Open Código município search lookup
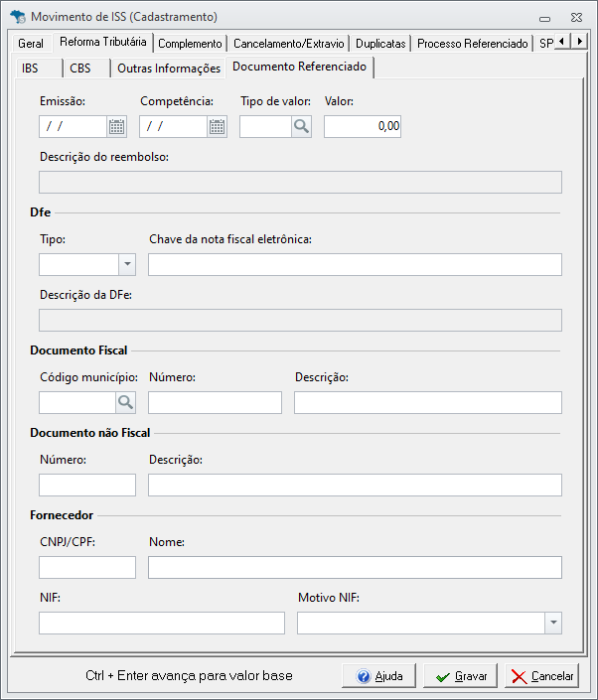This screenshot has width=598, height=700. 126,402
